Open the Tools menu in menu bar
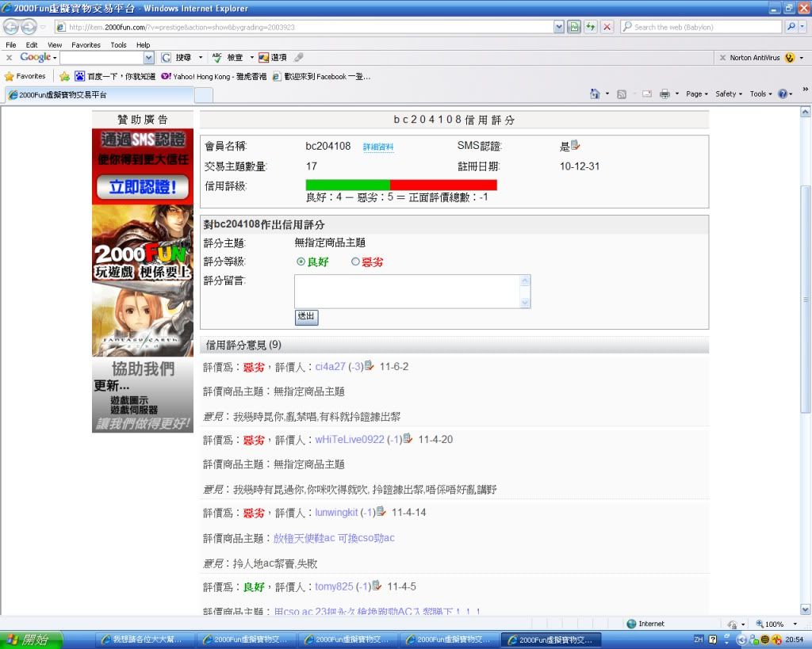Screen dimensions: 812x649 (x=118, y=45)
